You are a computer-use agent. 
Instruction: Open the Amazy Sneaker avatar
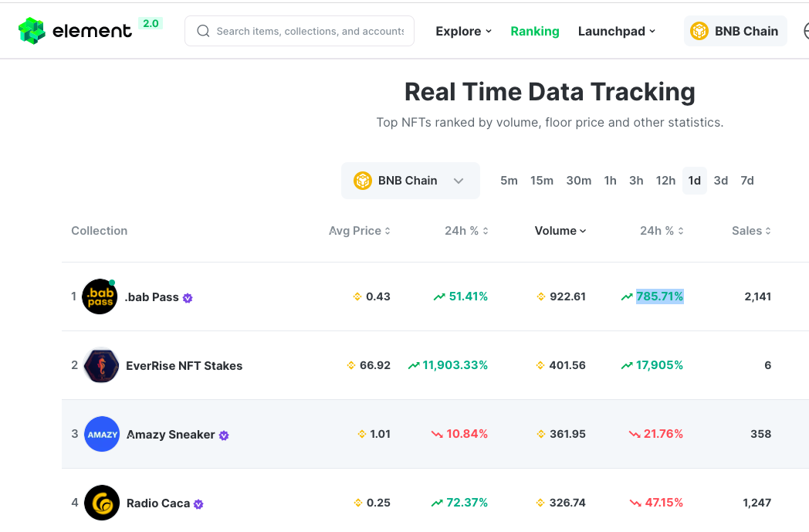102,434
